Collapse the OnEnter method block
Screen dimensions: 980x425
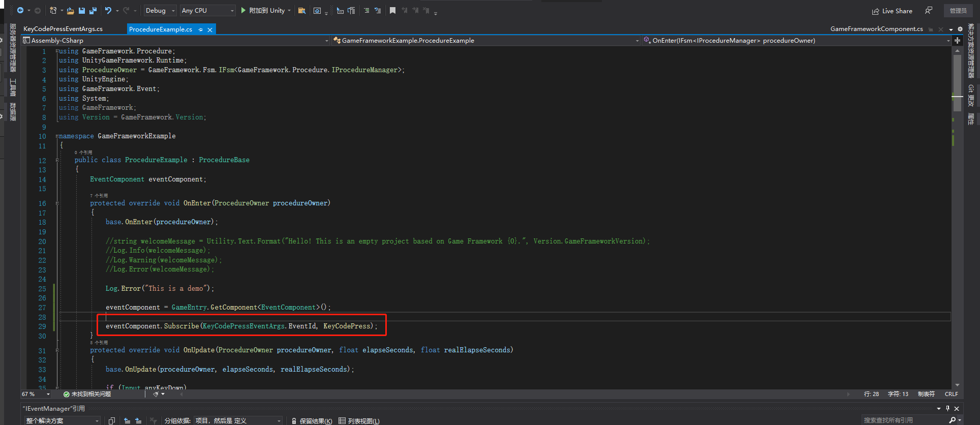57,203
